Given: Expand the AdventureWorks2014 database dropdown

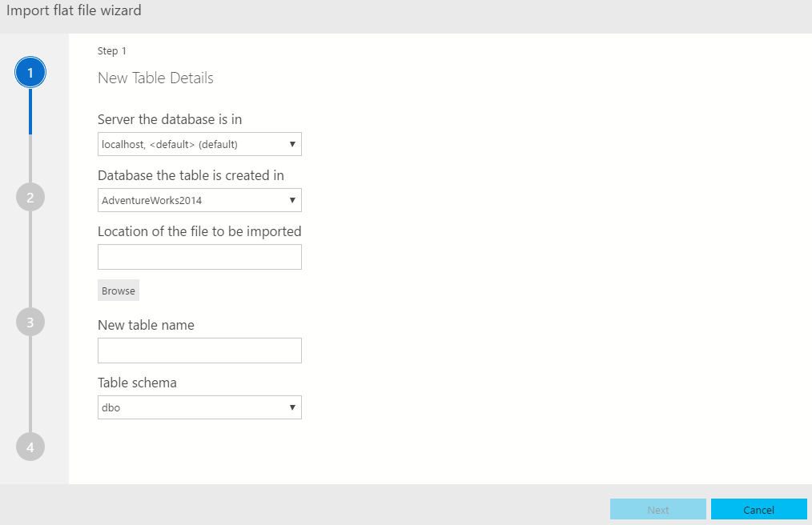Looking at the screenshot, I should (x=199, y=200).
